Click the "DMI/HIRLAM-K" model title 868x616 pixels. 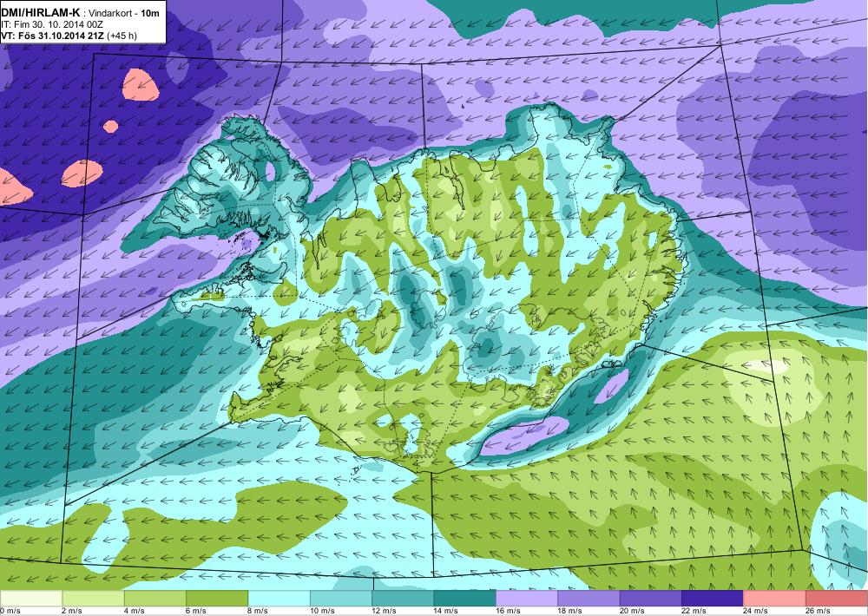tap(41, 13)
